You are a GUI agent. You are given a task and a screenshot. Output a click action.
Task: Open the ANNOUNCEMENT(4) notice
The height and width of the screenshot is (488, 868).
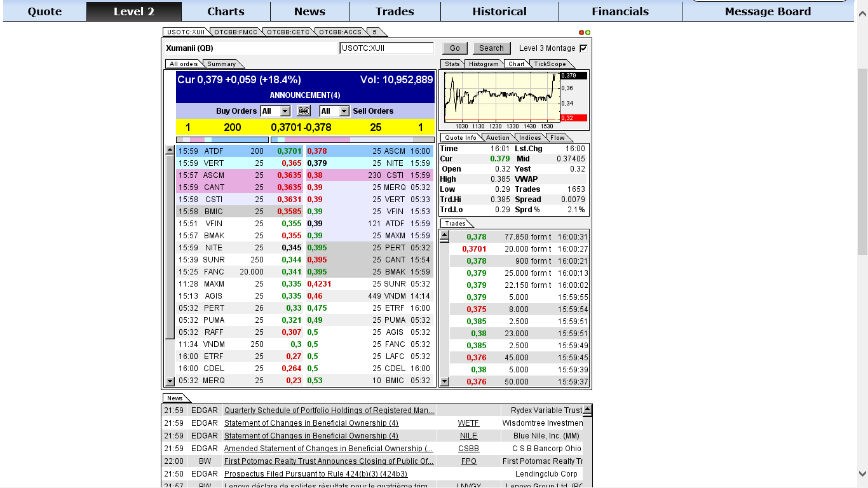(305, 95)
